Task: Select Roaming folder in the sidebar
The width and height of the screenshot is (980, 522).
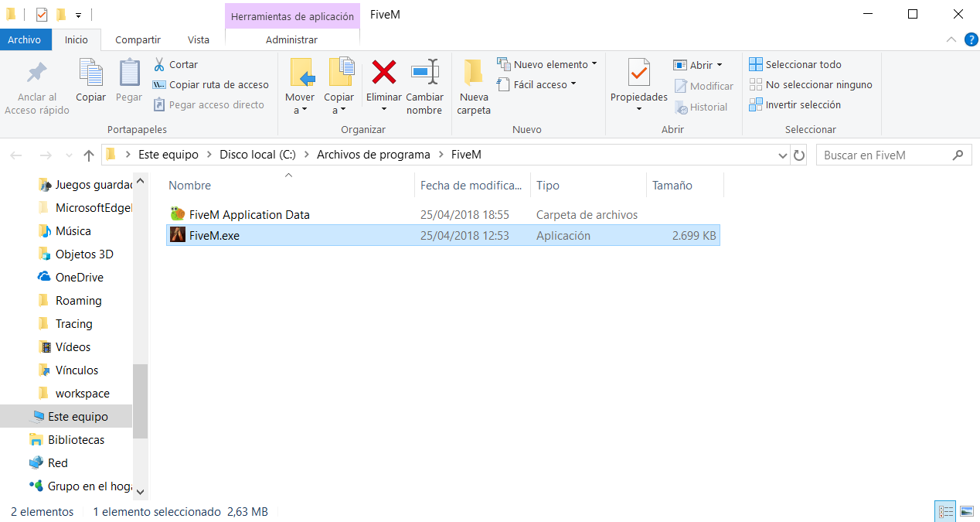Action: pos(70,300)
